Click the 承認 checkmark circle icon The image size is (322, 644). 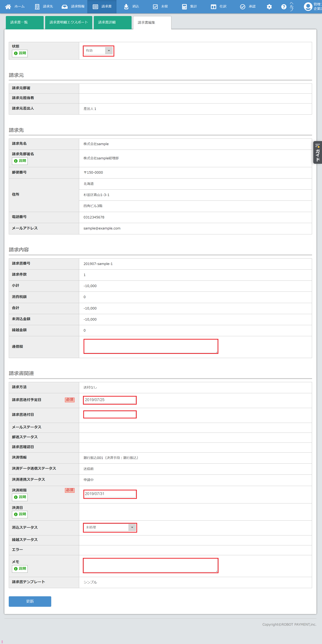coord(242,7)
